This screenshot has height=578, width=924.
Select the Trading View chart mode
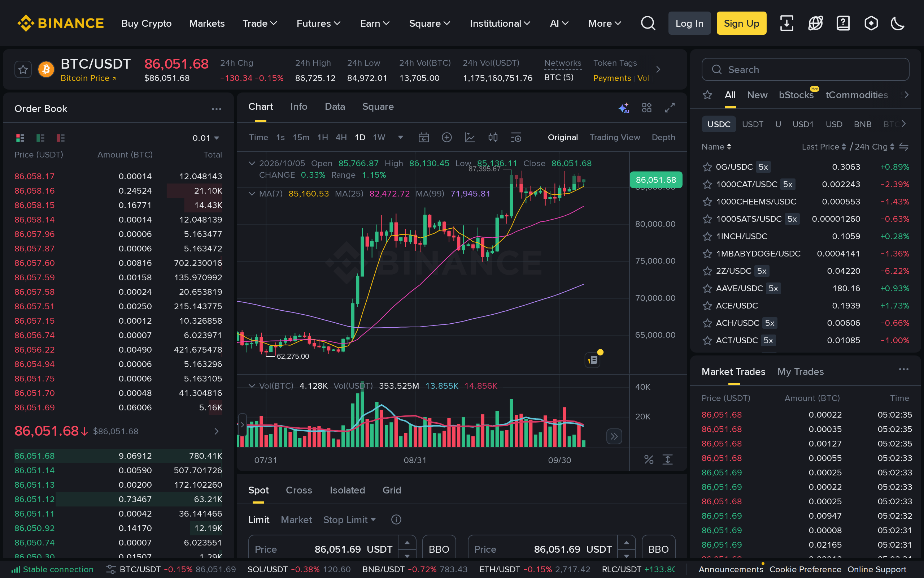click(614, 137)
